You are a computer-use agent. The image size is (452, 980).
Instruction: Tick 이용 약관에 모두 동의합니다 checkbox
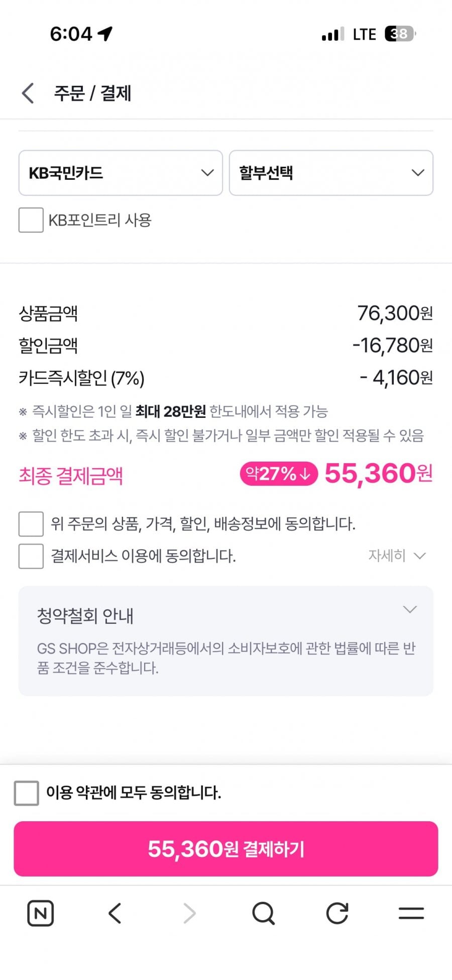click(27, 793)
